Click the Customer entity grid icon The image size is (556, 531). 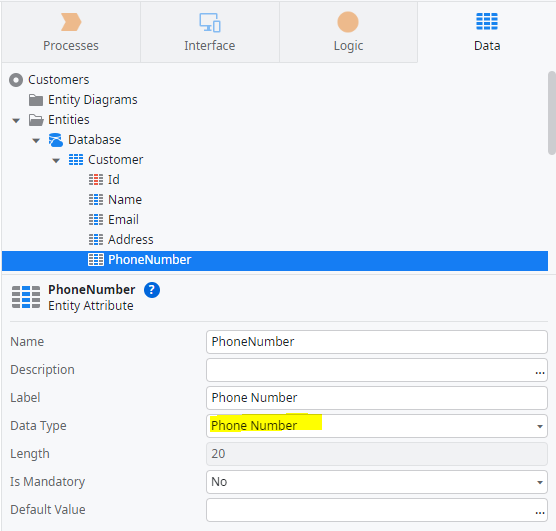click(x=76, y=160)
